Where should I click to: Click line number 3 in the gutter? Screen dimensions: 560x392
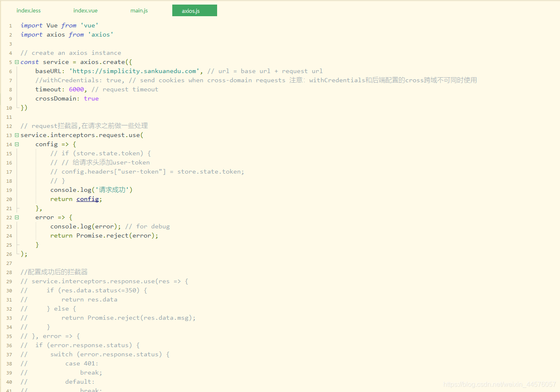[10, 44]
